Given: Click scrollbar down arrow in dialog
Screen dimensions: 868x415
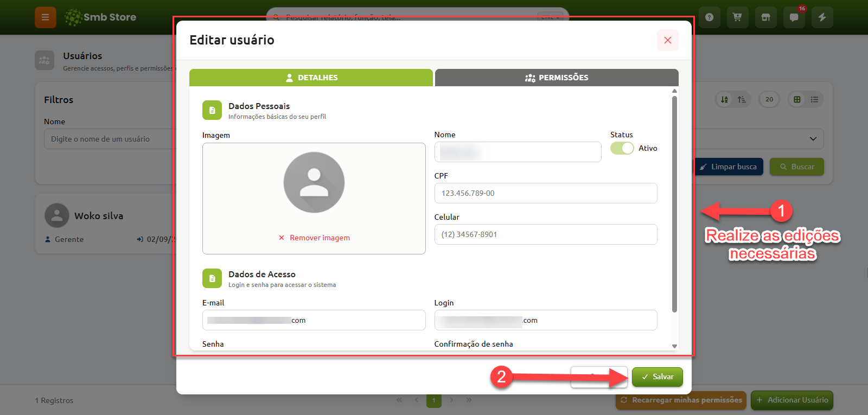Looking at the screenshot, I should click(674, 346).
